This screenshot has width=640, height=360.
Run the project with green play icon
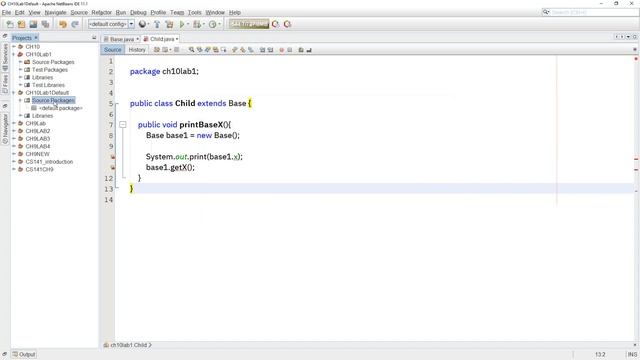pos(182,24)
